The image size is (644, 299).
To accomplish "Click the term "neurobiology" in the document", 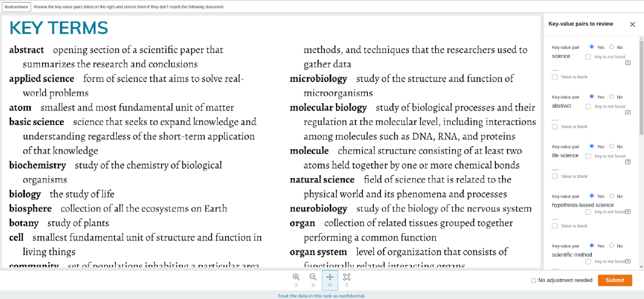I will [318, 209].
